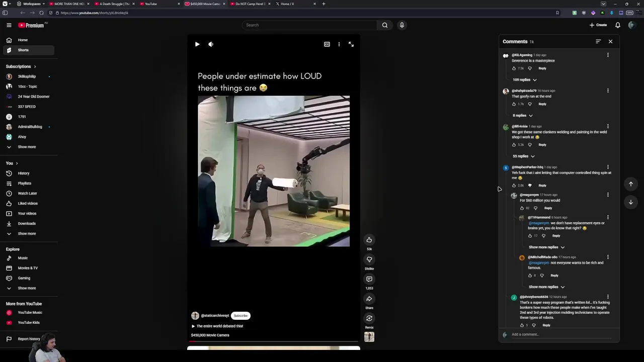Play the Short with the play button
Image resolution: width=644 pixels, height=362 pixels.
click(197, 44)
